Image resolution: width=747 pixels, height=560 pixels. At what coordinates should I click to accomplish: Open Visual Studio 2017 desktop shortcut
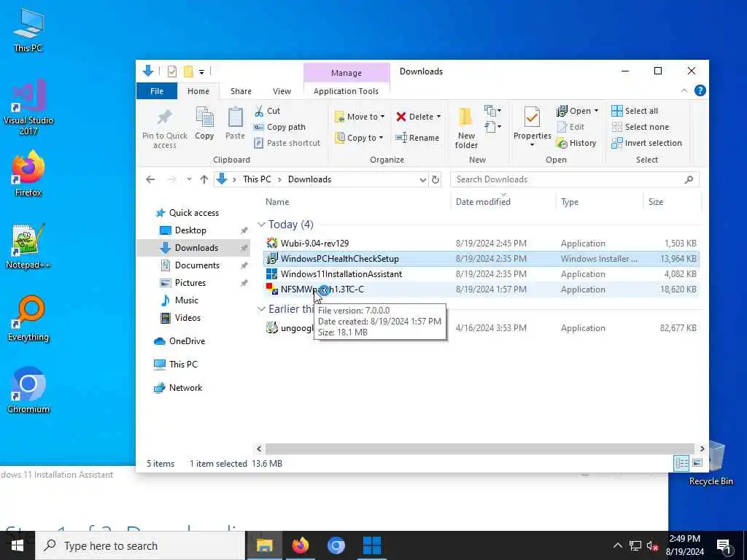coord(28,107)
